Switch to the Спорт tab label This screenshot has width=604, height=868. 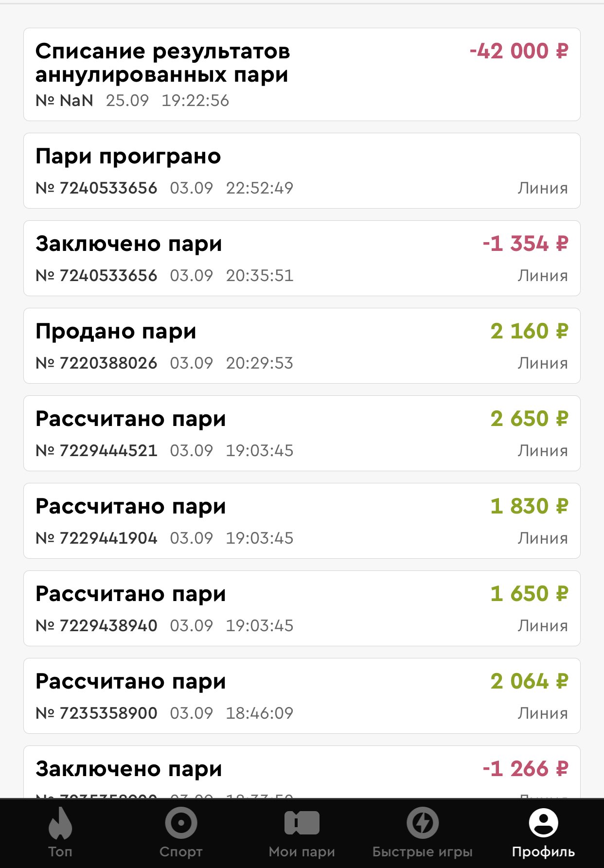181,852
